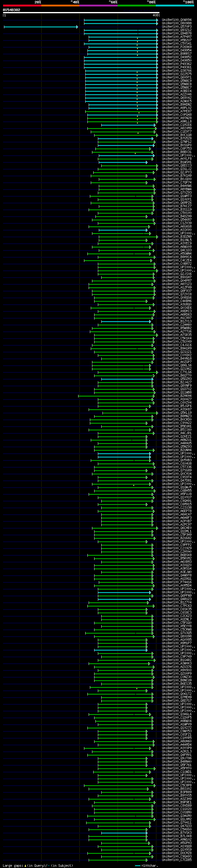Select hit UniRef100_O80988
This screenshot has height=868, width=197.
point(177,23)
